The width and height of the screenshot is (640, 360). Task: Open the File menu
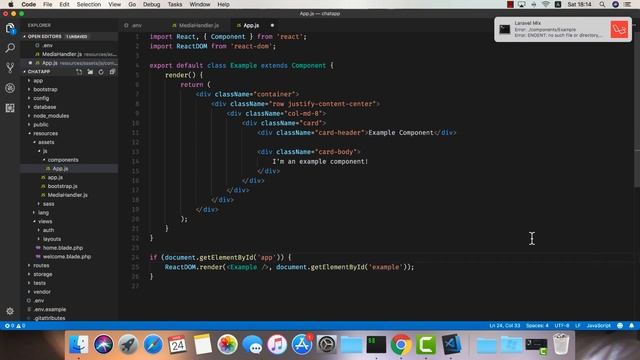pyautogui.click(x=47, y=4)
